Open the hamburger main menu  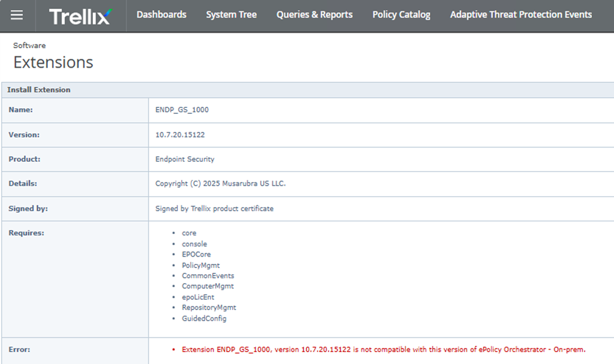(x=17, y=16)
